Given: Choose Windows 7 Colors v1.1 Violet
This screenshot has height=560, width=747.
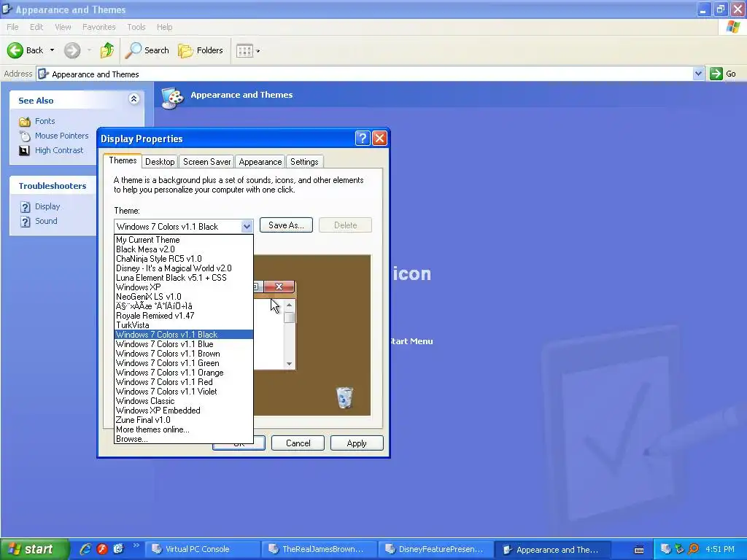Looking at the screenshot, I should pyautogui.click(x=183, y=392).
